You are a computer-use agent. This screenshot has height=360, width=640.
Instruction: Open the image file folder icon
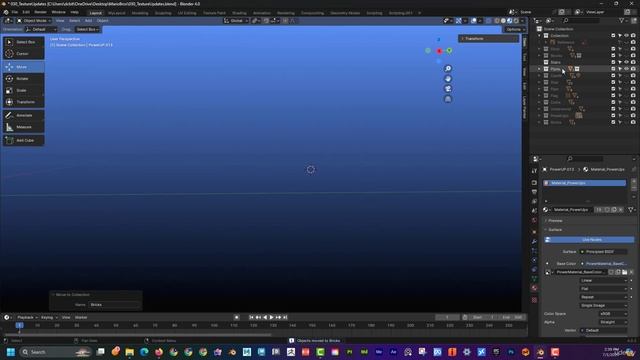coord(624,272)
